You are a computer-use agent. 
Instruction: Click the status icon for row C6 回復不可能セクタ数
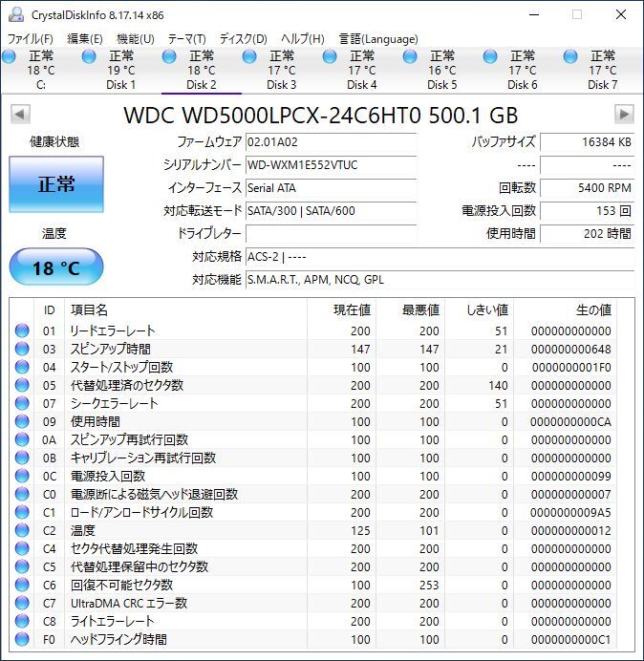(22, 585)
